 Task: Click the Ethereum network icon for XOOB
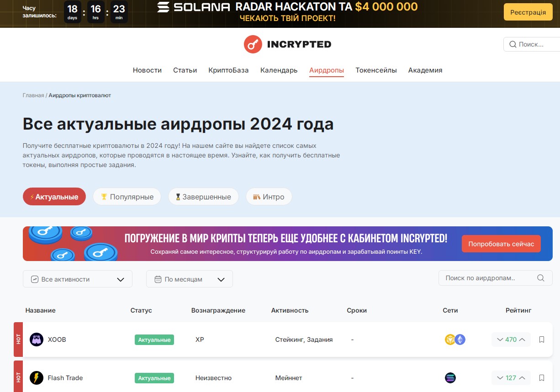tap(460, 340)
